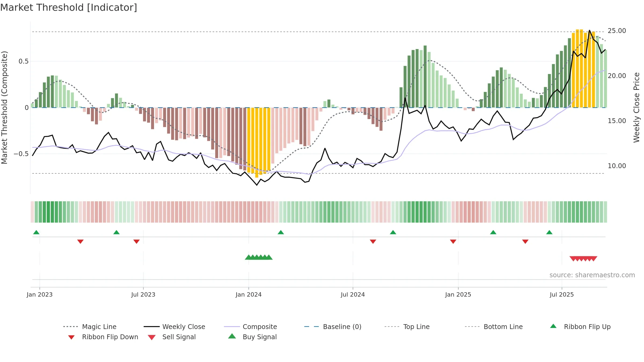This screenshot has width=644, height=362.
Task: Click the buy signal cluster at Jan 2024
Action: [x=259, y=257]
